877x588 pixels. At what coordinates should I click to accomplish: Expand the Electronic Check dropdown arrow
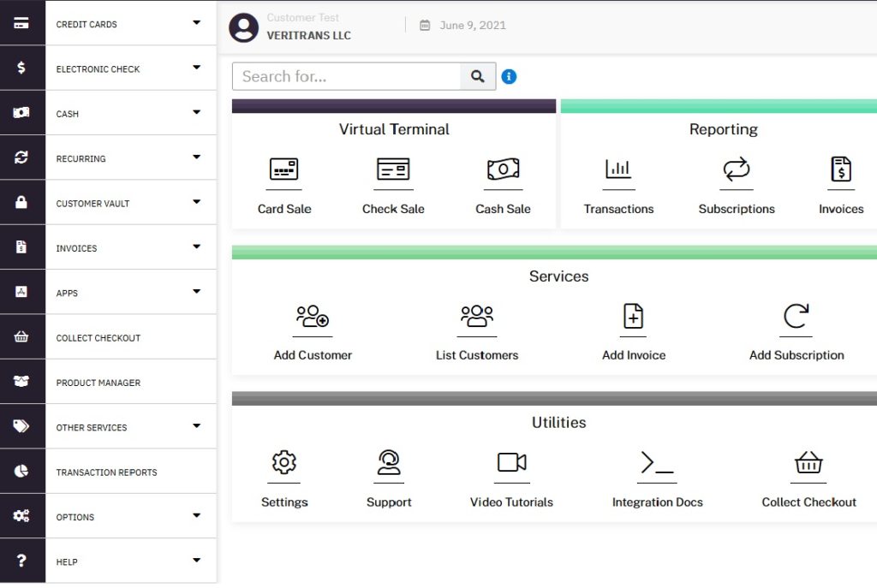[x=196, y=68]
